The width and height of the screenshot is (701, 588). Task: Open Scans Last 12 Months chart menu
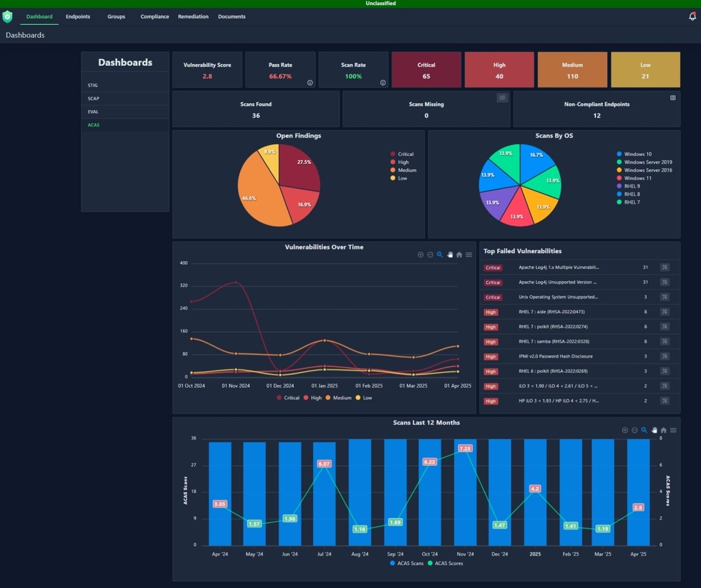[673, 430]
